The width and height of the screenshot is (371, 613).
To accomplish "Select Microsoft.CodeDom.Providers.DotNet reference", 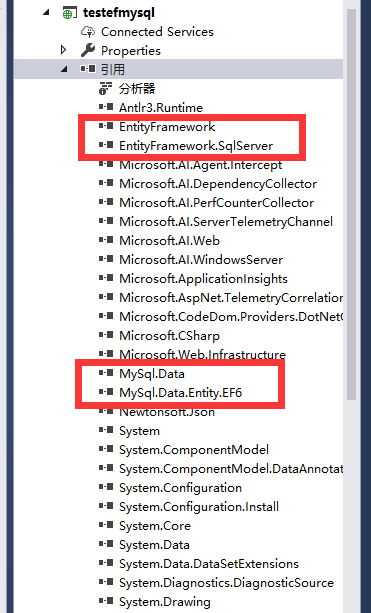I will 231,316.
